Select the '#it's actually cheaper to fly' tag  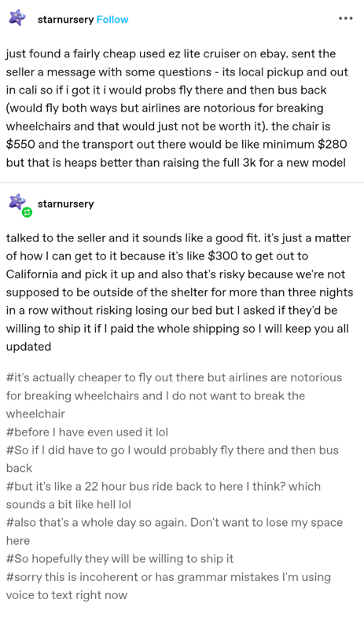coord(174,395)
